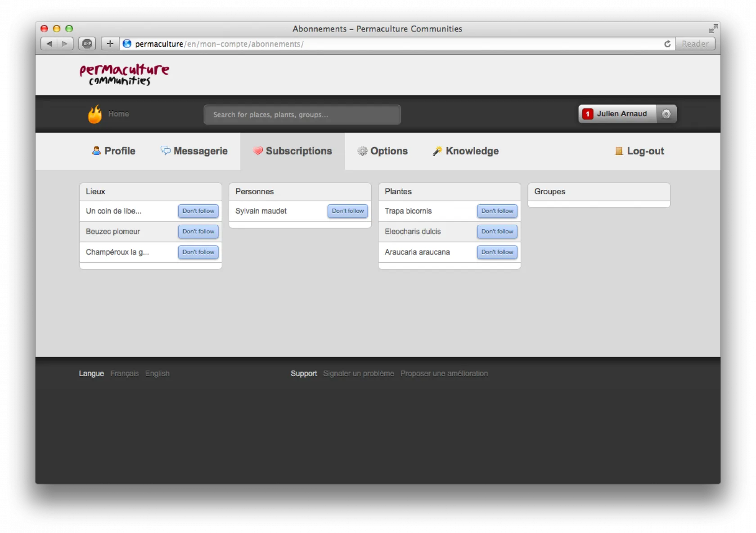Switch language to Français
Screen dimensions: 756x533
124,373
